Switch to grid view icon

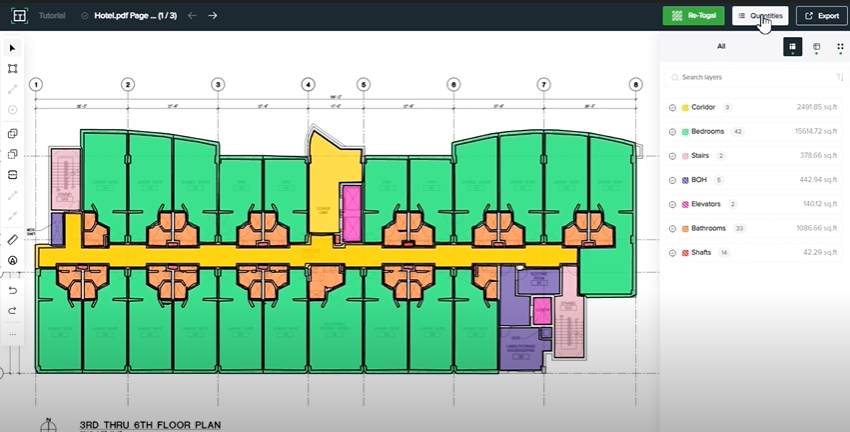point(840,47)
